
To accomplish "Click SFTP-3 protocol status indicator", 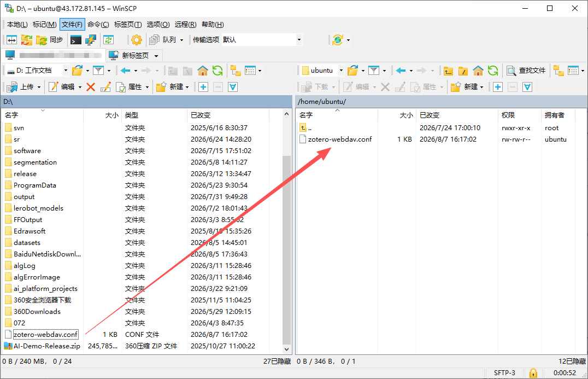I will 504,373.
